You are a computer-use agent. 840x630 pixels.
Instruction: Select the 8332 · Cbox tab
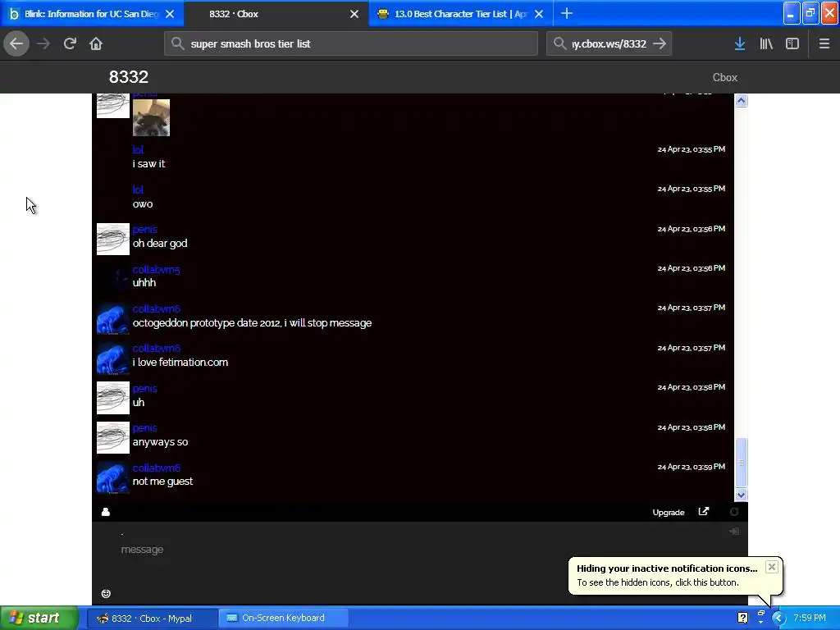tap(276, 14)
